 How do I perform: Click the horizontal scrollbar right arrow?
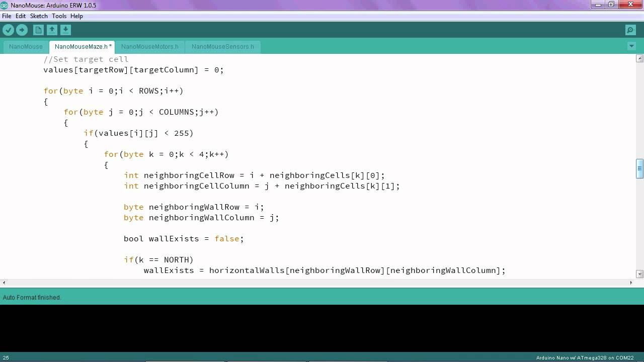click(631, 283)
